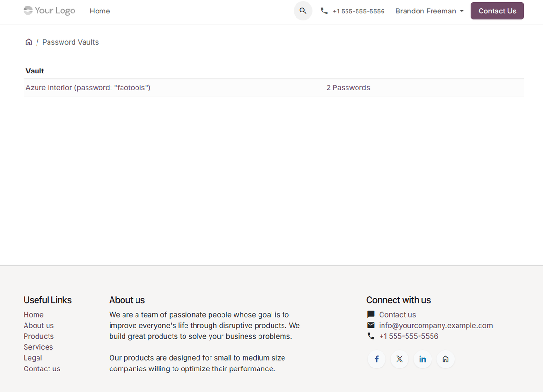Viewport: 543px width, 392px height.
Task: Open the footer Products link
Action: pos(38,336)
